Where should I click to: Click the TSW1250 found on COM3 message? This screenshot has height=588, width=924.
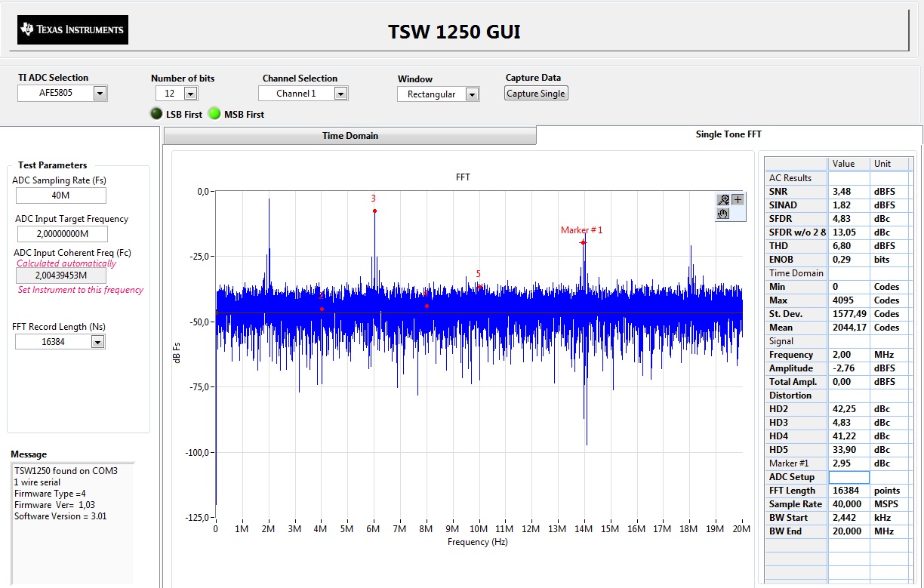click(x=66, y=471)
